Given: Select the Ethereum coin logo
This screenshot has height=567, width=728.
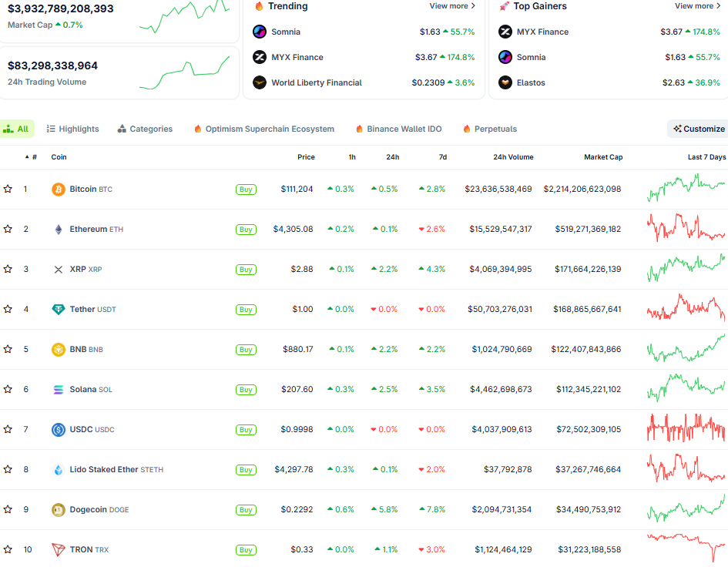Looking at the screenshot, I should click(59, 229).
